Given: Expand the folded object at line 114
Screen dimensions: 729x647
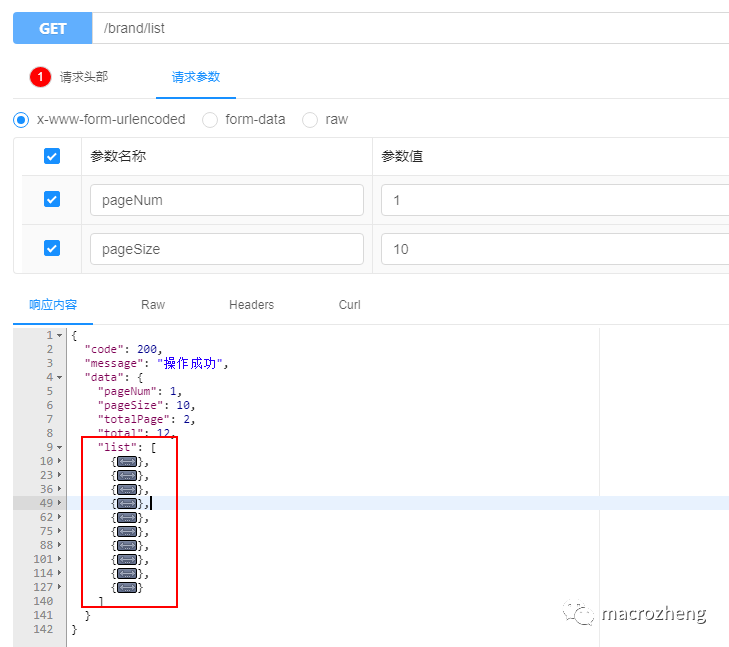Looking at the screenshot, I should [x=60, y=573].
